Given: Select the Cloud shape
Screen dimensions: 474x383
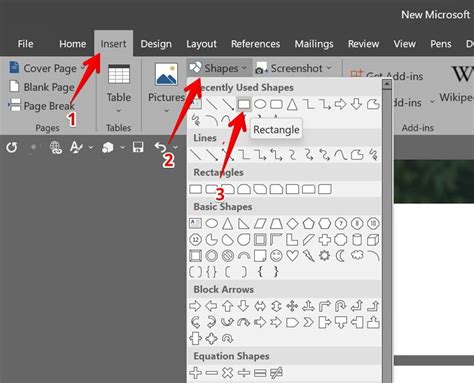Looking at the screenshot, I should click(357, 256).
